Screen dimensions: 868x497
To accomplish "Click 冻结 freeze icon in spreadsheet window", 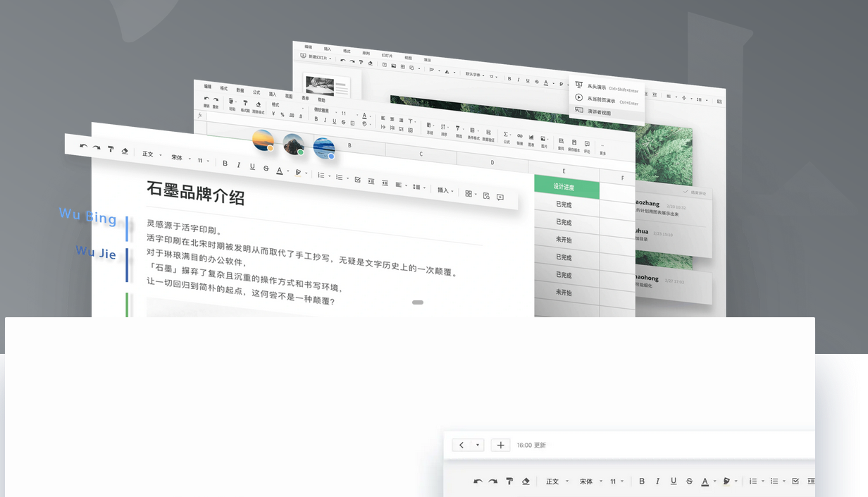I will pos(430,126).
